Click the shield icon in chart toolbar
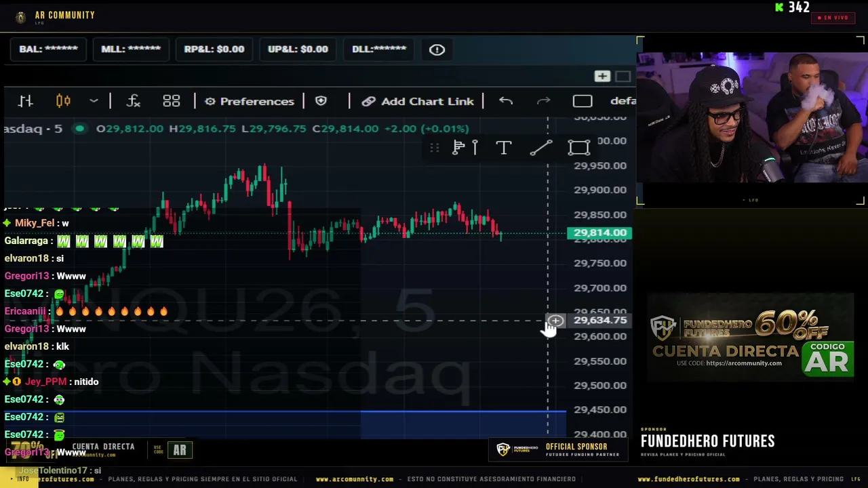The image size is (868, 488). (x=321, y=101)
